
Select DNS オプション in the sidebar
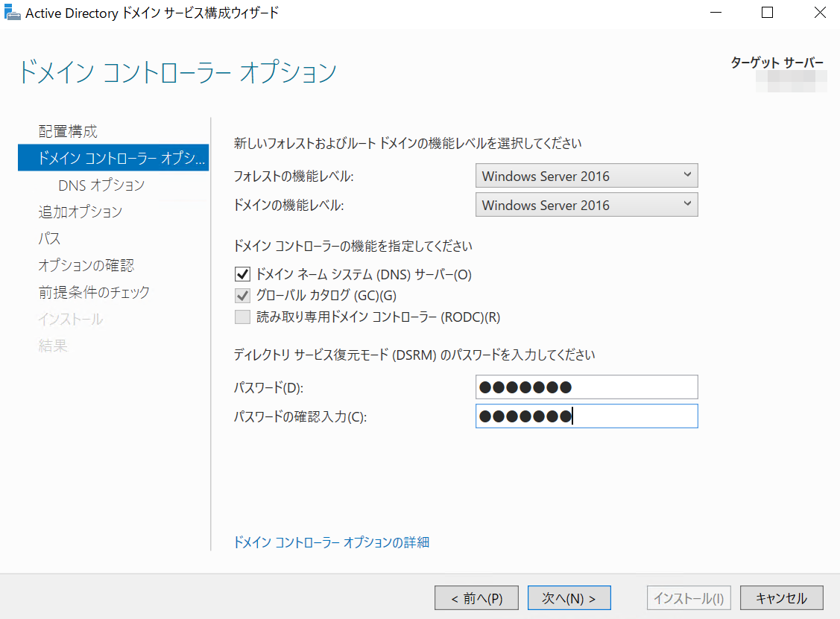pyautogui.click(x=101, y=185)
